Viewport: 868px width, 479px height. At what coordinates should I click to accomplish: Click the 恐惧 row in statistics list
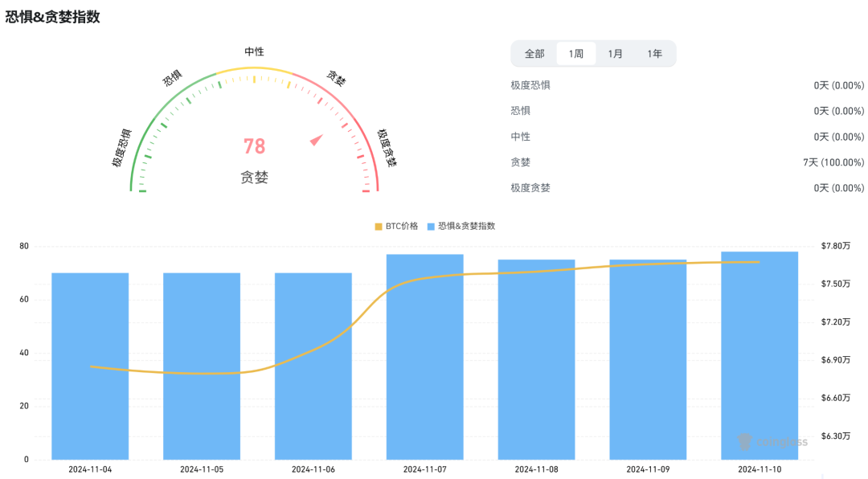tap(687, 111)
